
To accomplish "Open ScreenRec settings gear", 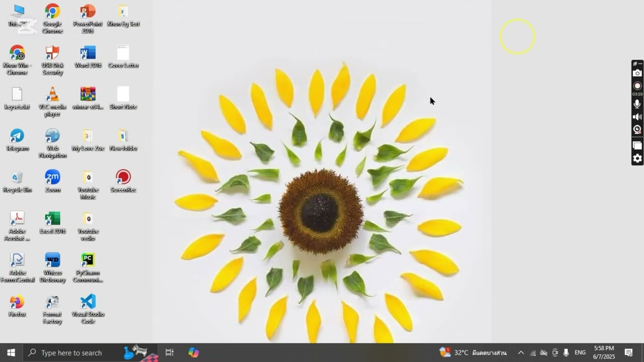I will tap(637, 159).
